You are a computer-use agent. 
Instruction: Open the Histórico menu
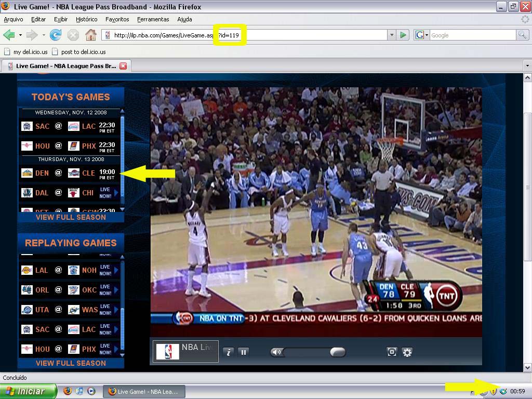click(87, 19)
